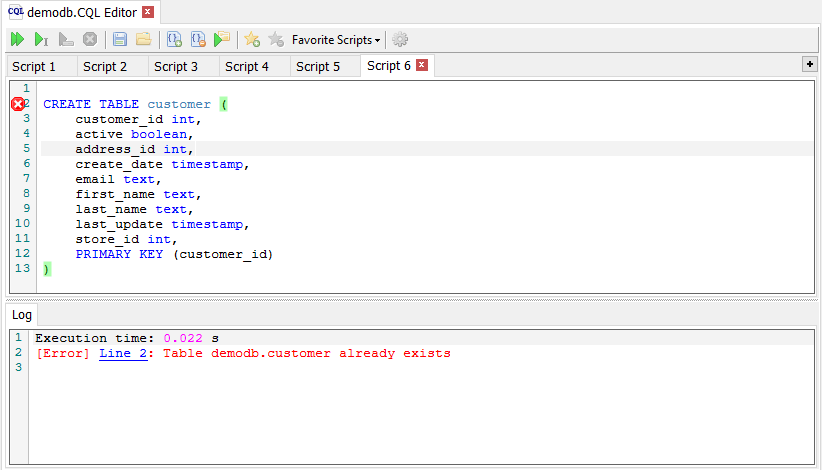Select the Script 5 tab
822x470 pixels.
pos(318,67)
